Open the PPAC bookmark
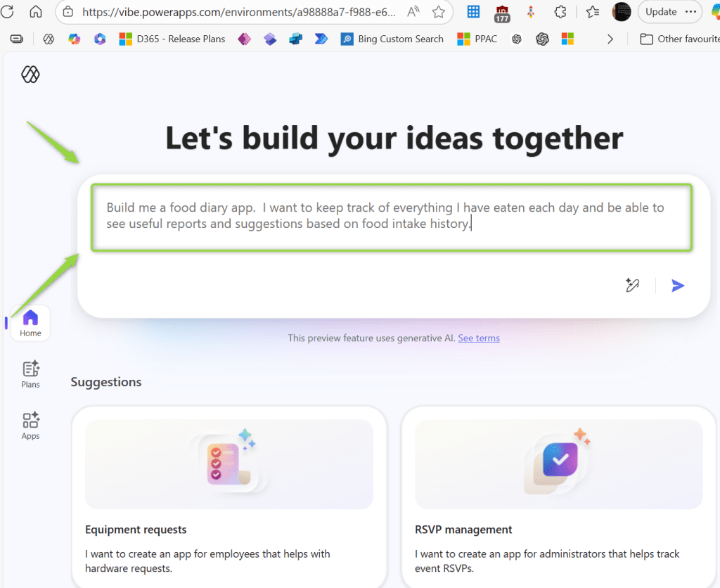Viewport: 720px width, 588px height. (x=477, y=39)
